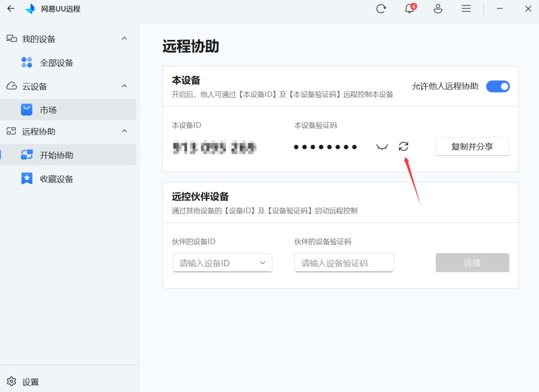Image resolution: width=539 pixels, height=392 pixels.
Task: Click the settings gear icon
Action: pyautogui.click(x=11, y=382)
